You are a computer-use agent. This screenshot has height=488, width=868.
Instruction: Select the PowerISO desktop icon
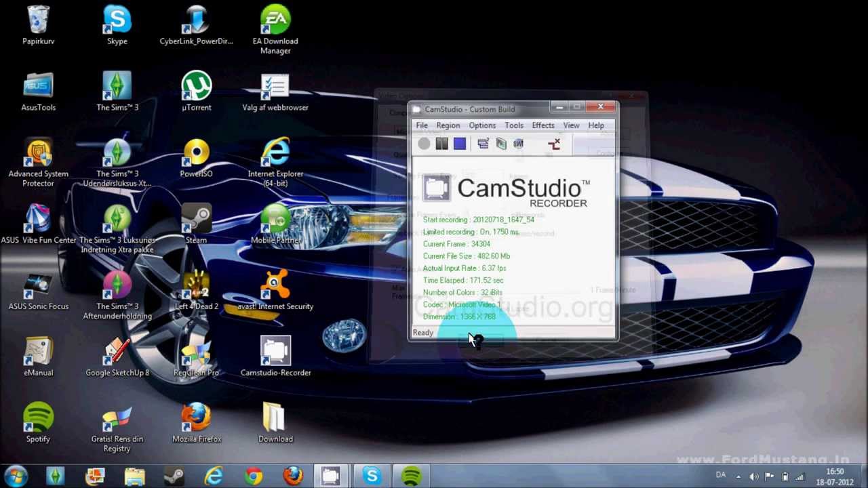[x=196, y=158]
